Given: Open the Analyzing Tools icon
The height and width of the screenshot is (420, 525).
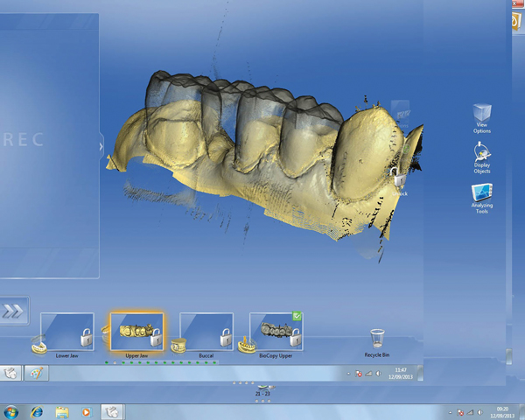Looking at the screenshot, I should tap(482, 194).
